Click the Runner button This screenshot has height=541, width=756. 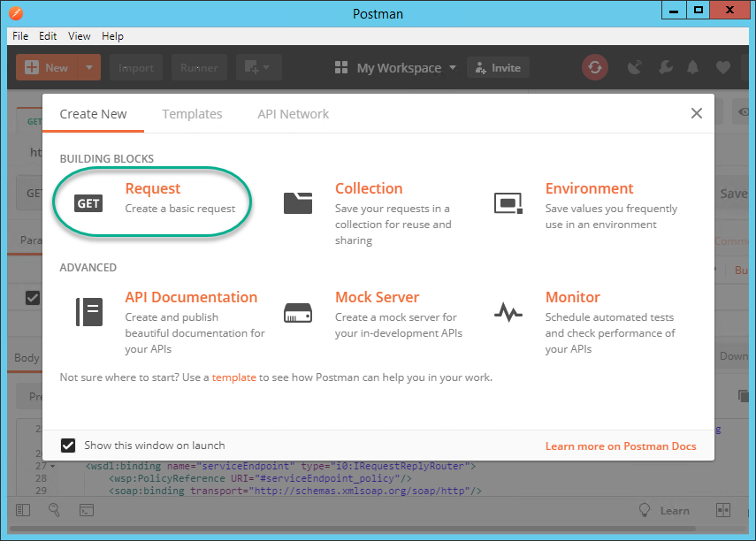click(199, 67)
